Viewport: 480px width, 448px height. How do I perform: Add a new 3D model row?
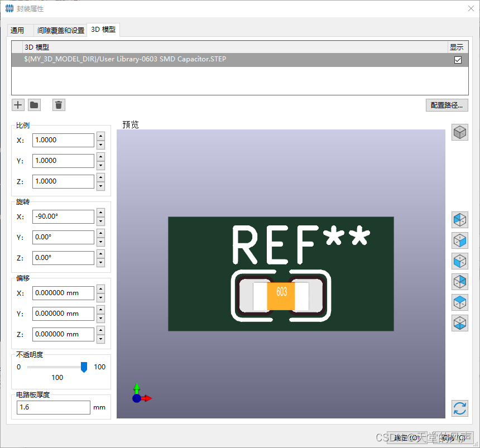[x=18, y=105]
